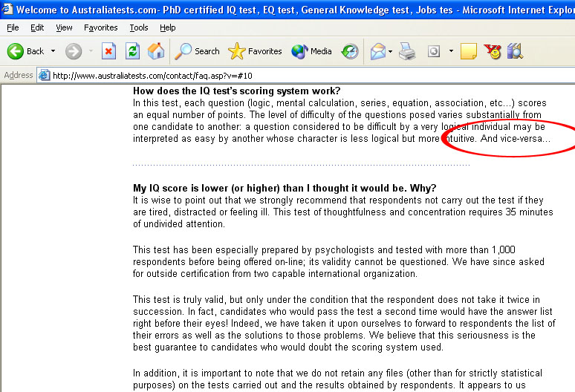Open the Help menu
Viewport: 575px width, 392px height.
(168, 28)
